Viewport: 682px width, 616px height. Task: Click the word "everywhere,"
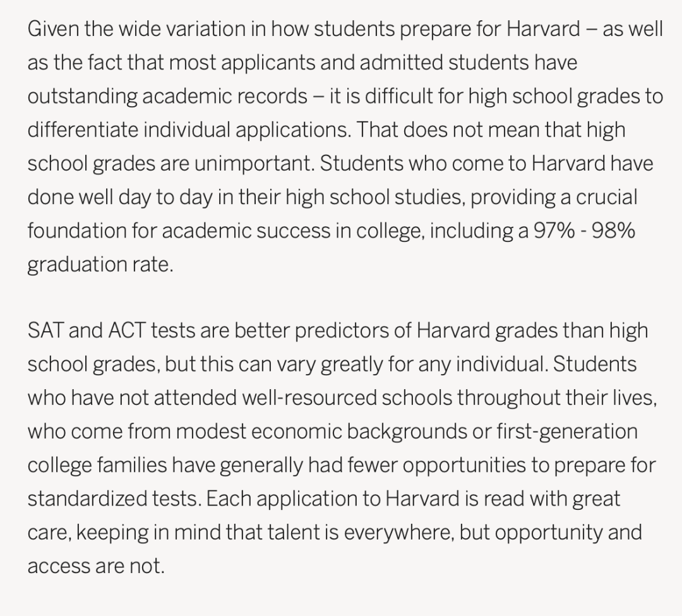tap(399, 533)
